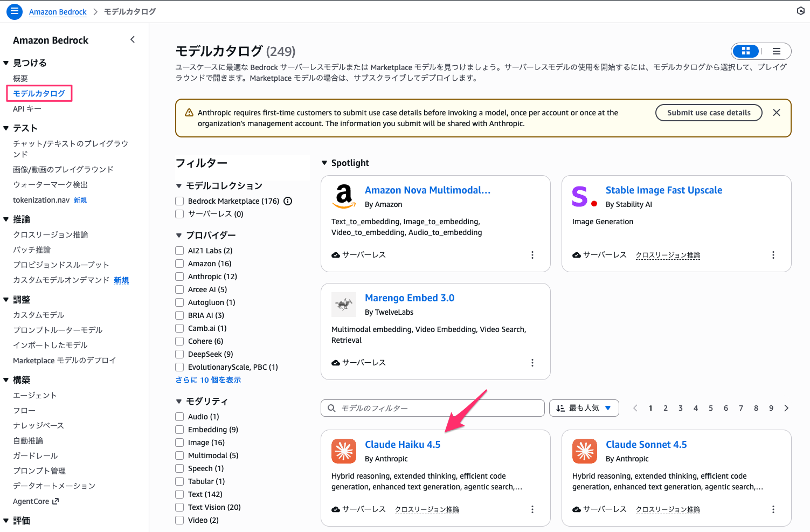Open the 最も人気 sort dropdown
This screenshot has width=810, height=532.
point(584,408)
